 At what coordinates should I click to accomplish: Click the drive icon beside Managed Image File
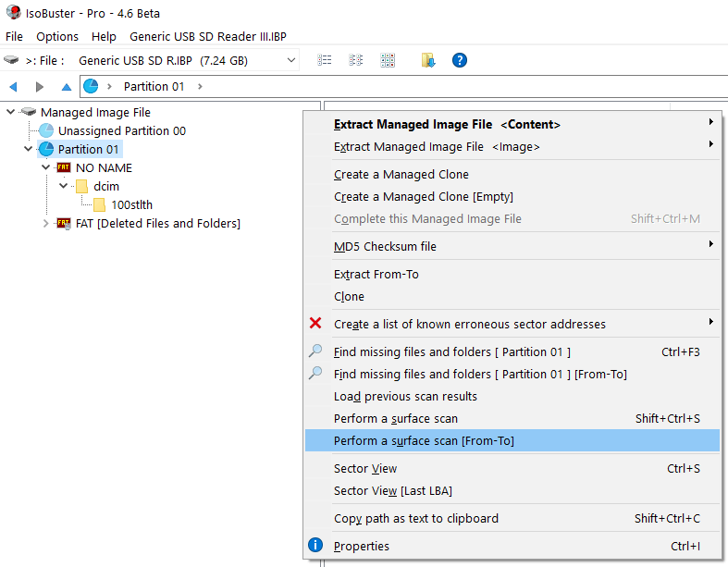pyautogui.click(x=29, y=112)
